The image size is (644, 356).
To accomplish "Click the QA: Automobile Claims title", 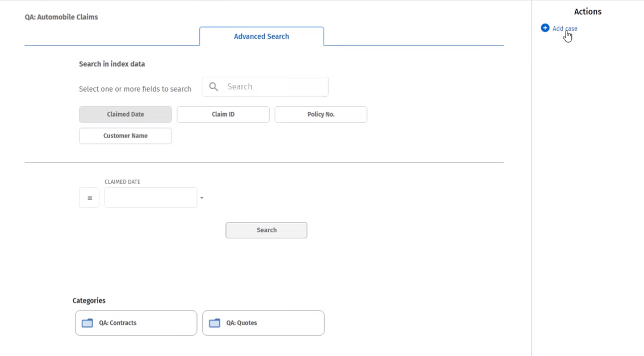I will coord(61,17).
